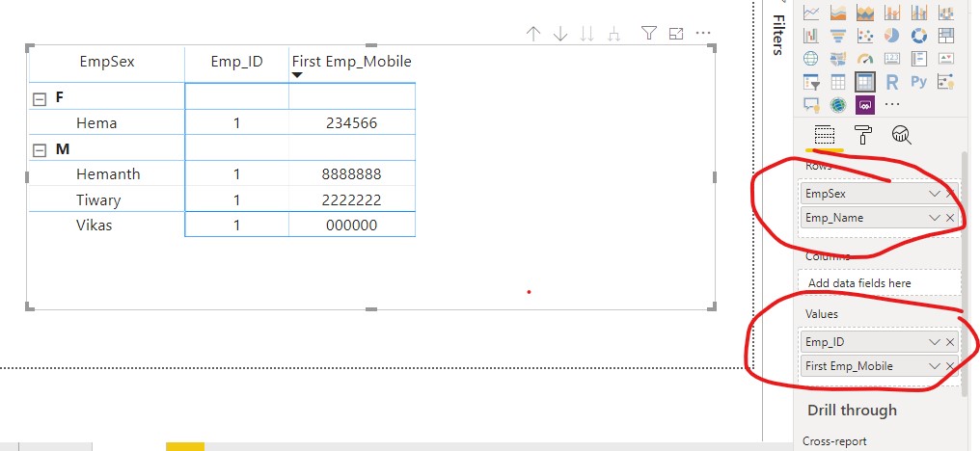Viewport: 980px width, 451px height.
Task: Open Focus mode for the matrix
Action: click(675, 34)
